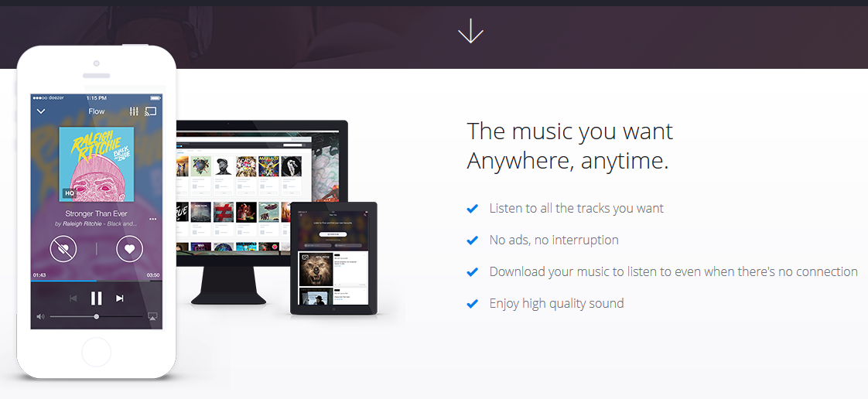
Task: Collapse the player with the chevron down icon
Action: tap(41, 111)
